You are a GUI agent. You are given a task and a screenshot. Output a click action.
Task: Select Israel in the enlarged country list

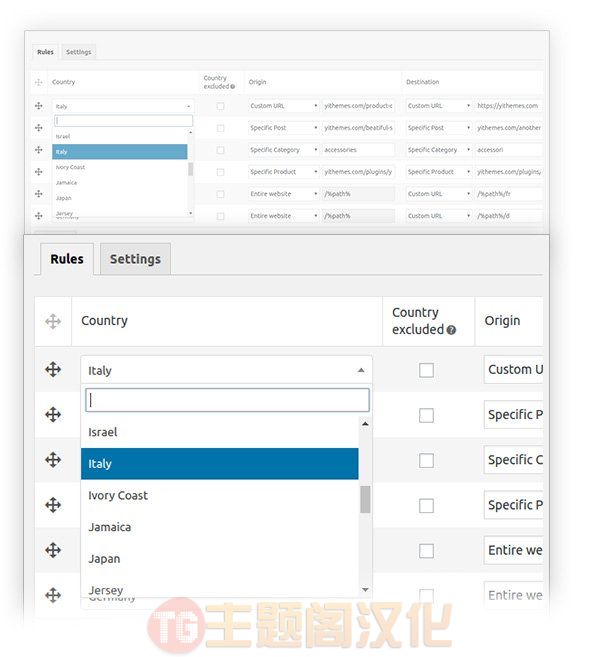click(220, 432)
